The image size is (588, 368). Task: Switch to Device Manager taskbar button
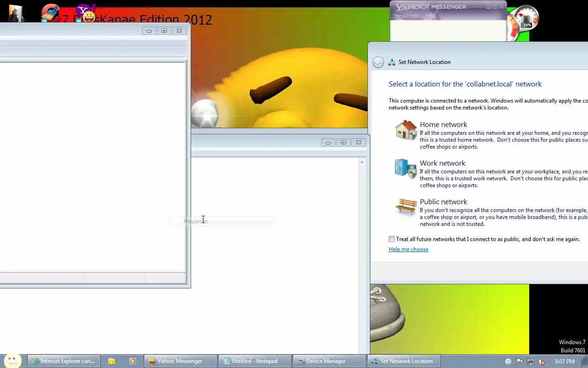point(329,361)
